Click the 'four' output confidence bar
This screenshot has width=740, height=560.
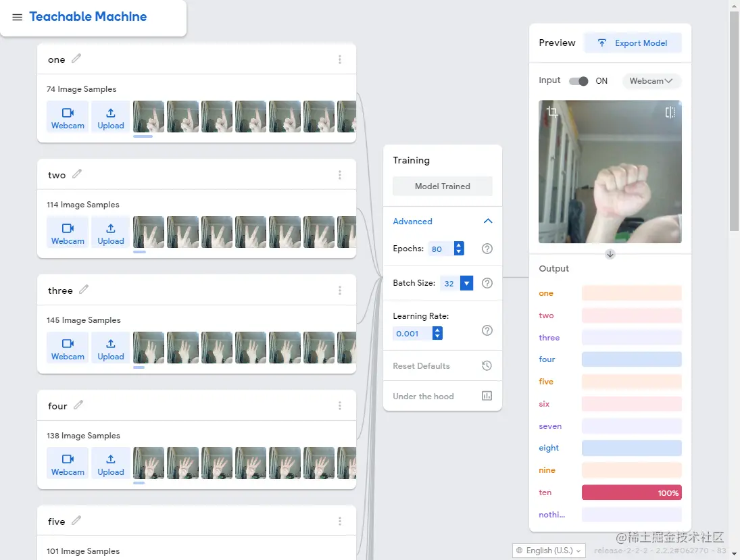click(631, 359)
